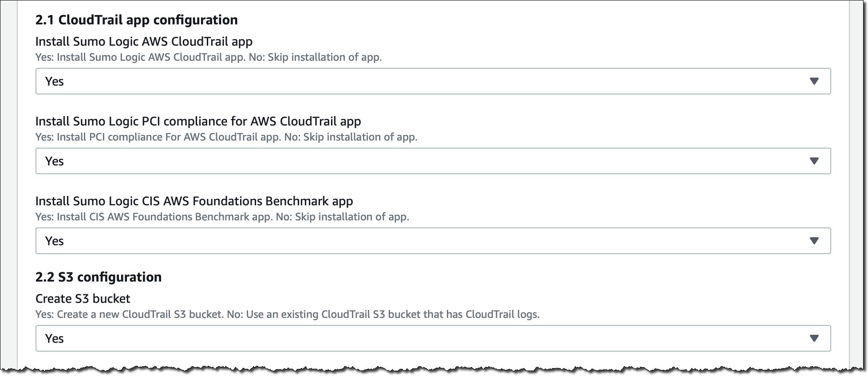The height and width of the screenshot is (376, 868).
Task: Click the "2.1 CloudTrail app configuration" heading
Action: click(x=137, y=20)
